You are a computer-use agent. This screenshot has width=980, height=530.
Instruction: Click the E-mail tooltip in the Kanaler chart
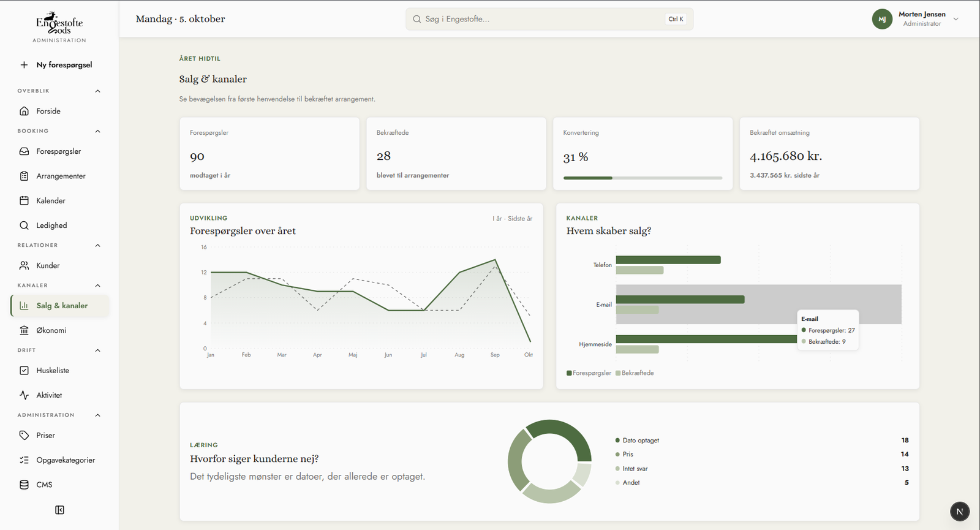(x=828, y=330)
